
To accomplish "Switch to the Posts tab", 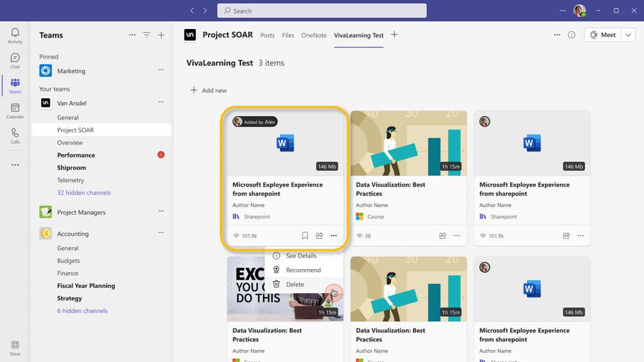I will (268, 35).
